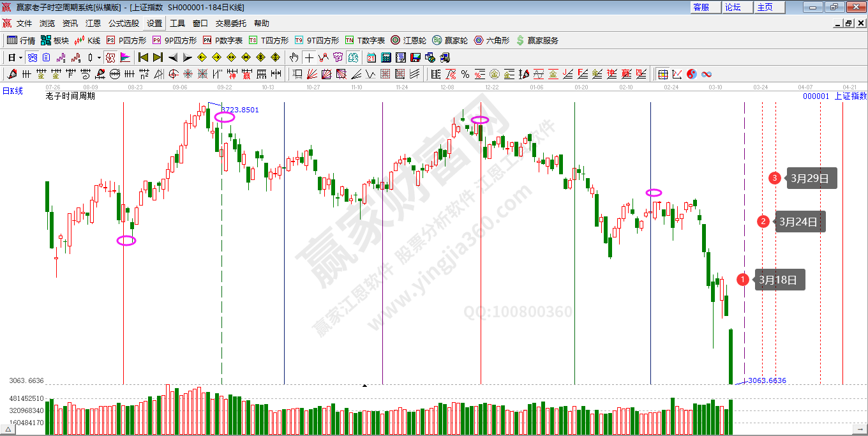The width and height of the screenshot is (868, 436).
Task: Expand the 日 period dropdown arrow
Action: pos(20,57)
